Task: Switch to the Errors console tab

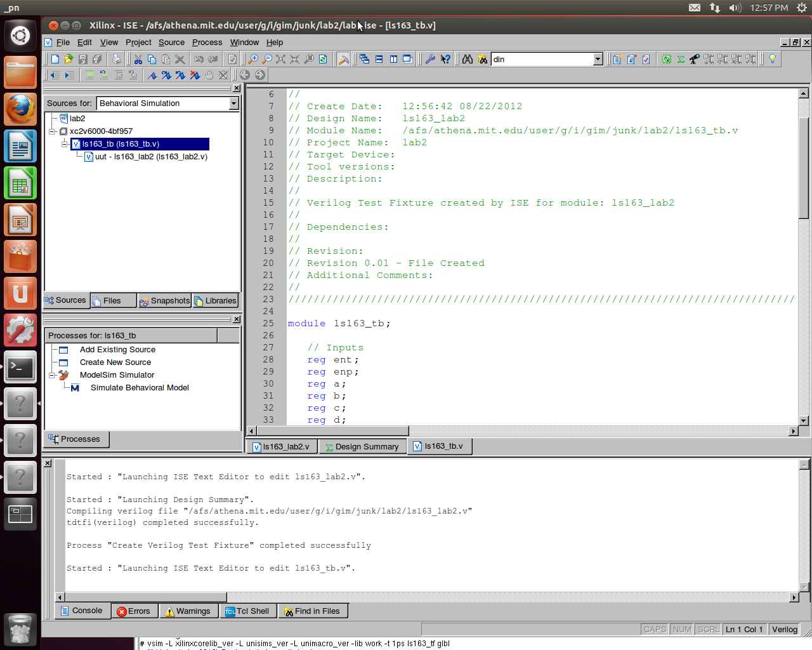Action: coord(134,611)
